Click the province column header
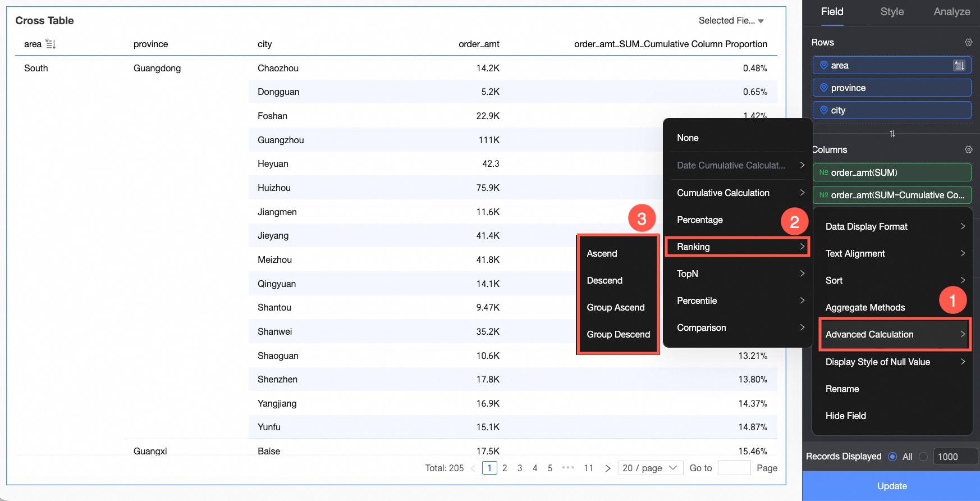The height and width of the screenshot is (501, 980). (x=150, y=44)
